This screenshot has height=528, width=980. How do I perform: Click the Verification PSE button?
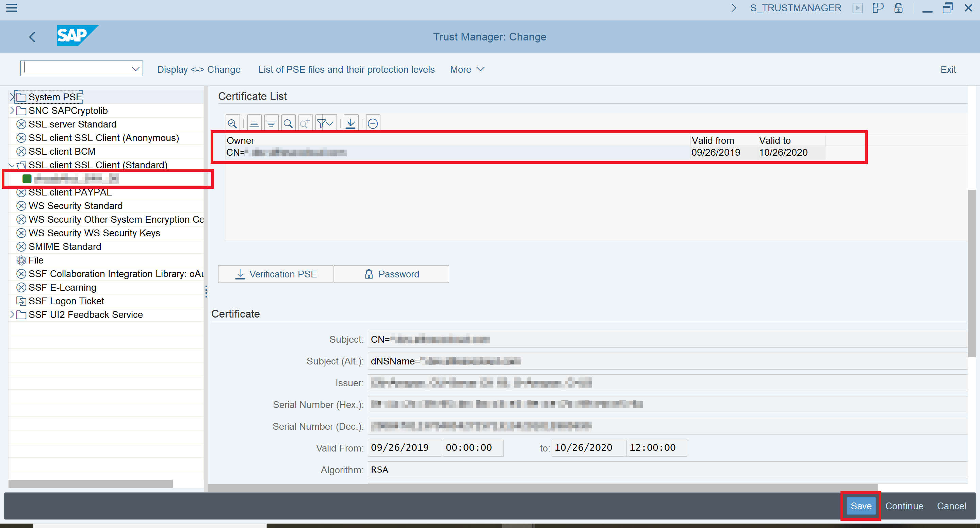275,274
